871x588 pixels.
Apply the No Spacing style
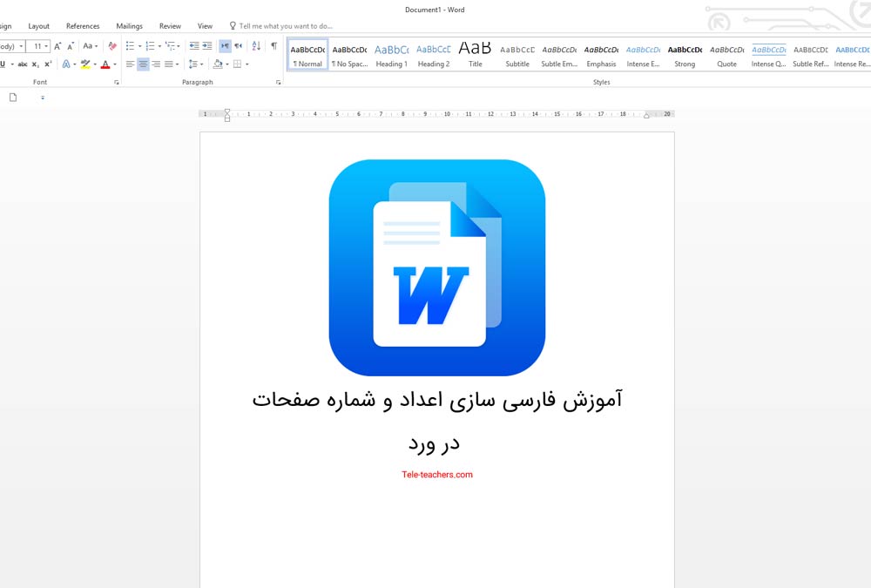(x=350, y=55)
